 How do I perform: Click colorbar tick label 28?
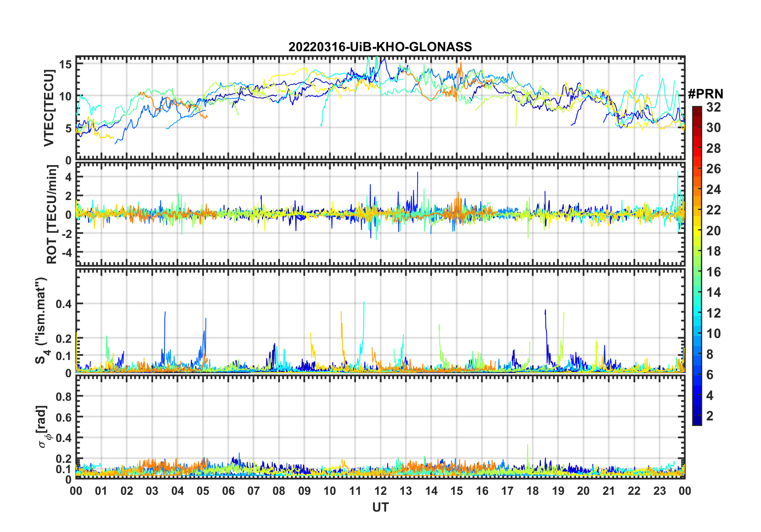(x=713, y=148)
